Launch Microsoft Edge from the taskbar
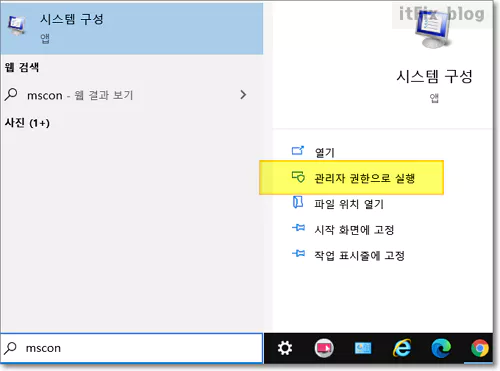 click(x=441, y=348)
